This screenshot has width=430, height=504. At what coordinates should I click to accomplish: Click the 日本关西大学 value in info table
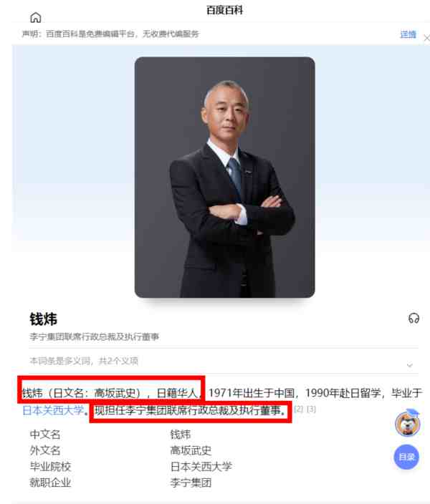point(201,466)
